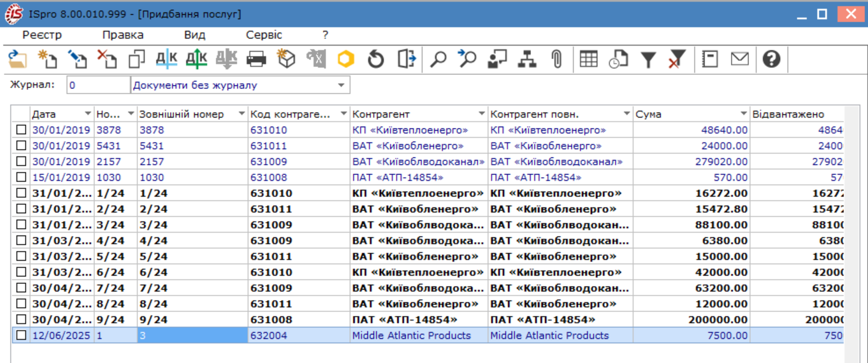Open the ДК postings icon with blue lines
Screen dimensions: 868x363
[x=166, y=59]
